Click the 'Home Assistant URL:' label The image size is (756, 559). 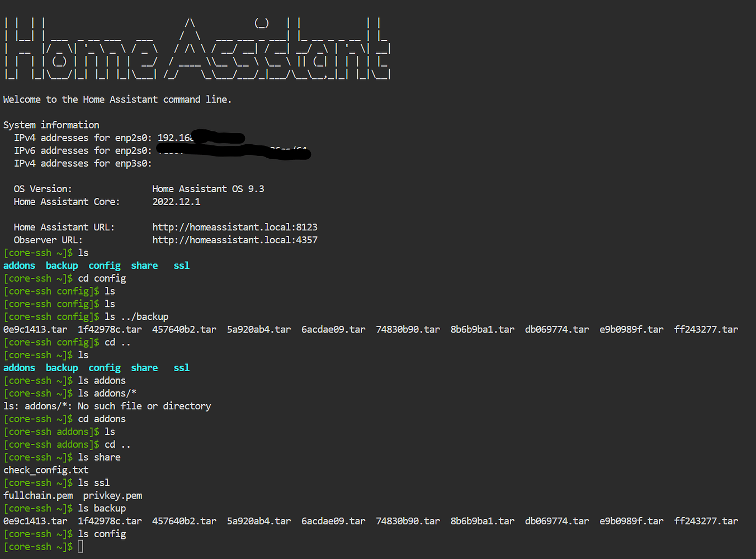pyautogui.click(x=64, y=228)
